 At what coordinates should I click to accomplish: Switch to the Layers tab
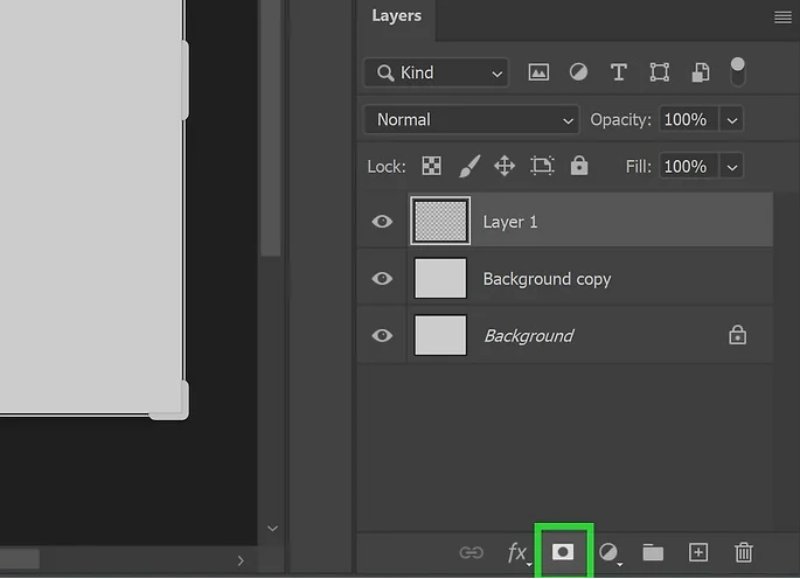point(396,15)
